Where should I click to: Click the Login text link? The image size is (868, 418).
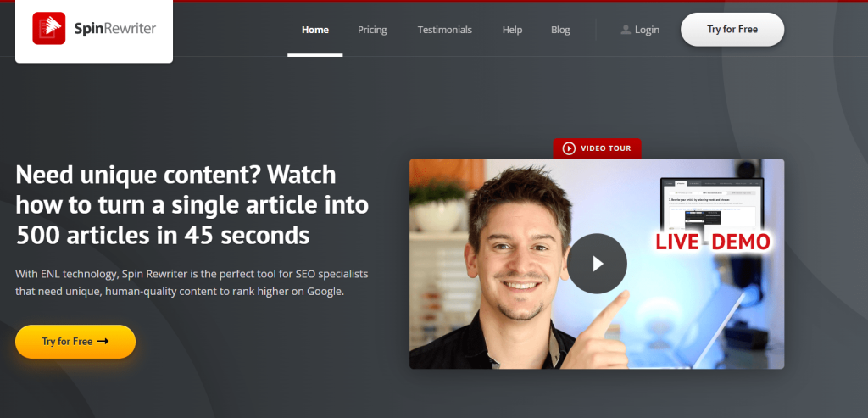647,30
